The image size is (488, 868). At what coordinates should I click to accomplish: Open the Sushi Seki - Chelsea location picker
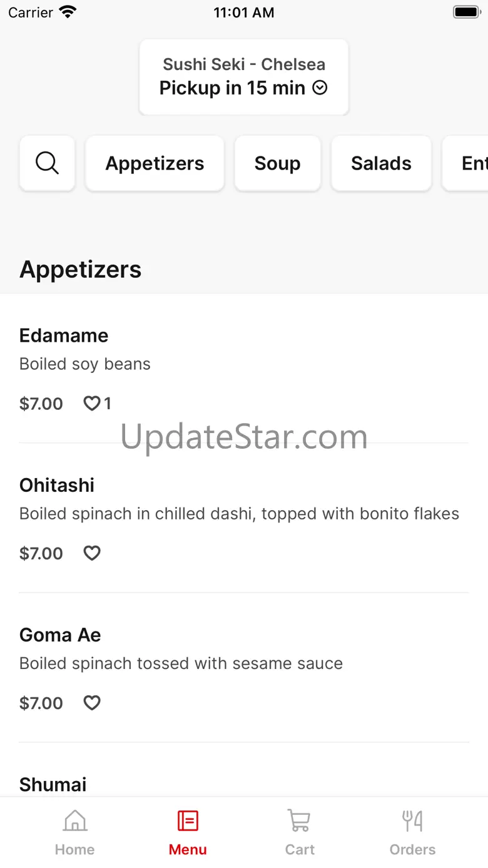[x=244, y=77]
